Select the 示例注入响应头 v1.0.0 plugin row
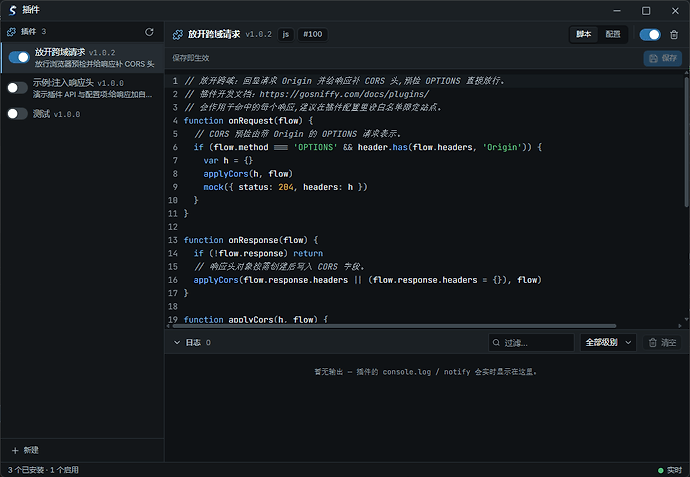The height and width of the screenshot is (477, 690). coord(82,88)
